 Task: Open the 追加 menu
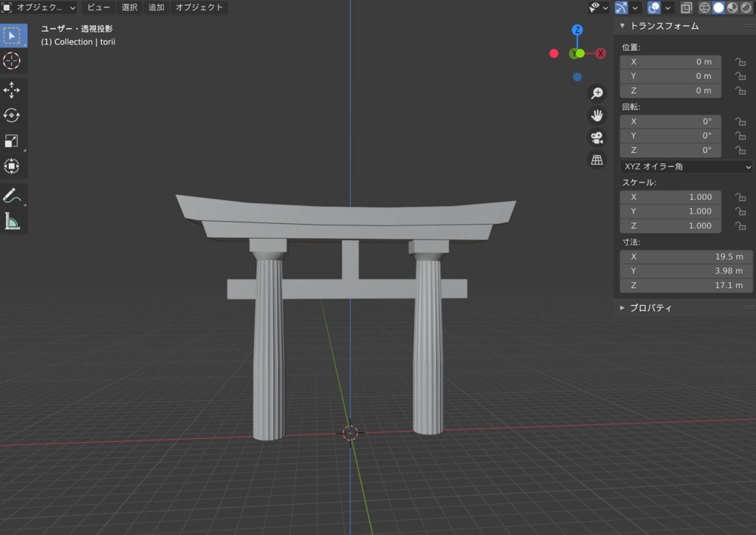157,7
